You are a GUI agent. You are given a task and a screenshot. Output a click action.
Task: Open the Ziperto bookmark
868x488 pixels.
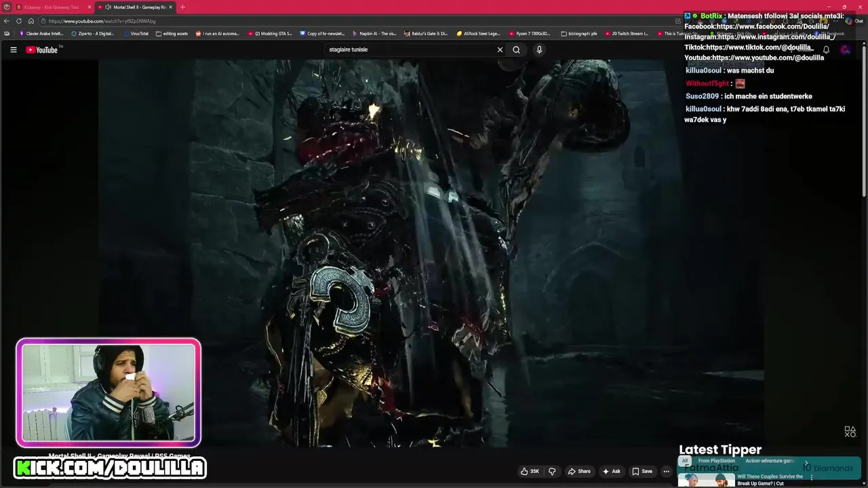[x=93, y=33]
